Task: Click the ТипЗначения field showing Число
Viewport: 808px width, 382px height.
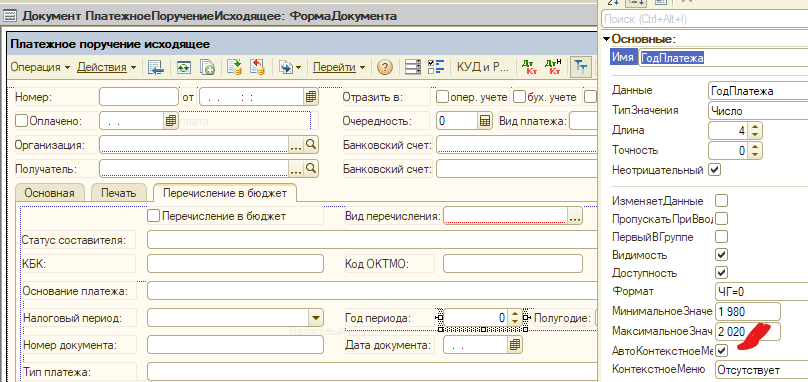Action: coord(758,110)
